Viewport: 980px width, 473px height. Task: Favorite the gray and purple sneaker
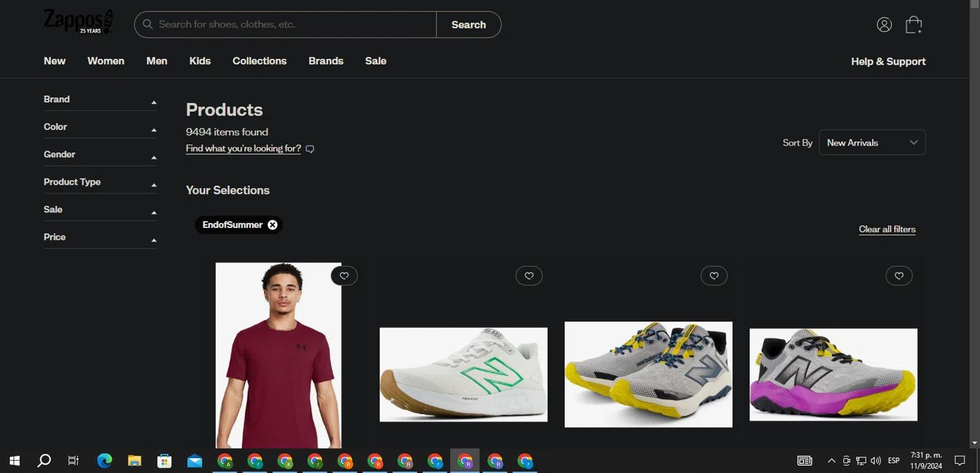899,276
